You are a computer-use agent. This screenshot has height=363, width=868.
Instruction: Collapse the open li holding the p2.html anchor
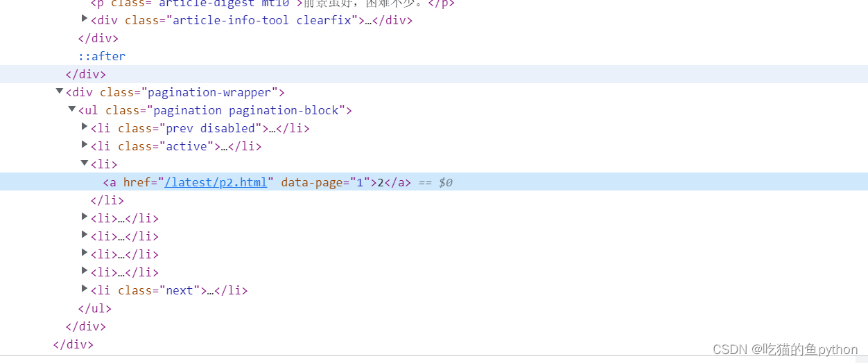click(85, 163)
